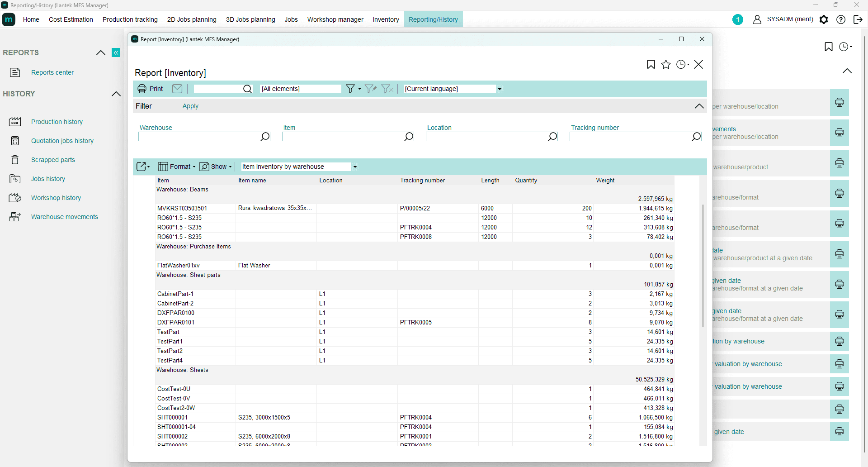Open the notification badge in header
This screenshot has width=868, height=467.
tap(737, 19)
